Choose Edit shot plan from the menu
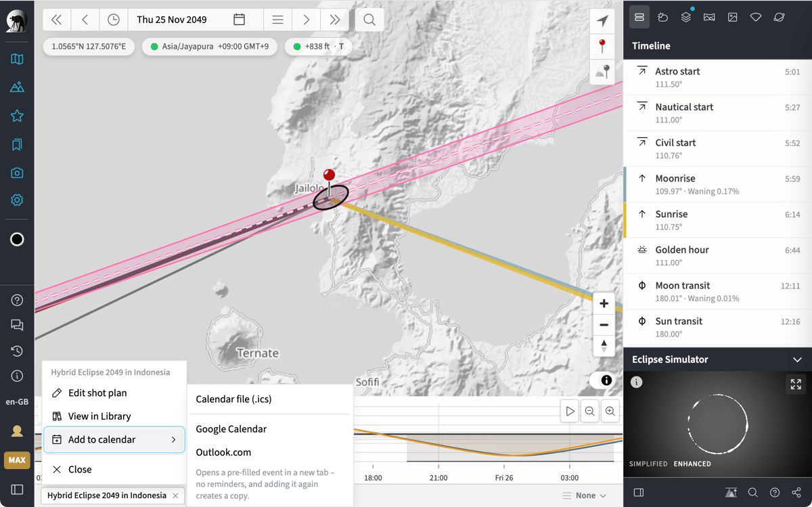 coord(114,393)
